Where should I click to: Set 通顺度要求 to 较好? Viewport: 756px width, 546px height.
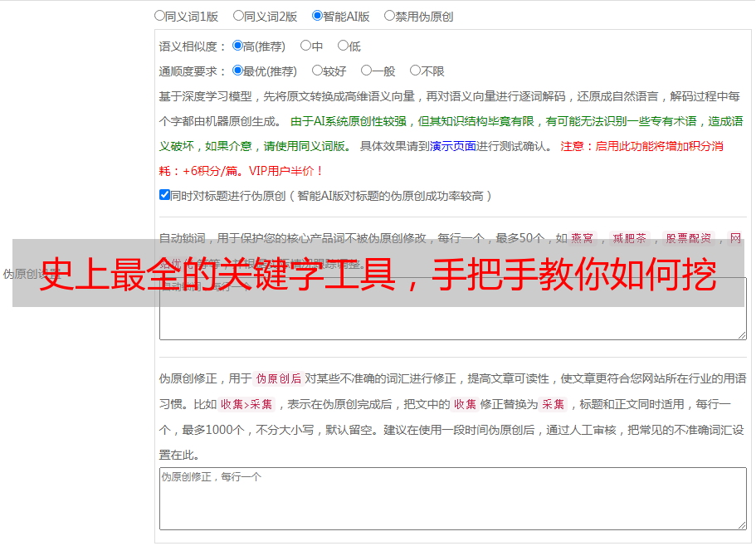(317, 71)
